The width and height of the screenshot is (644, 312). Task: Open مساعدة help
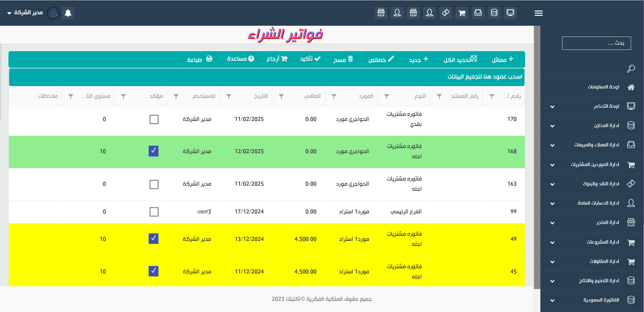(x=240, y=59)
